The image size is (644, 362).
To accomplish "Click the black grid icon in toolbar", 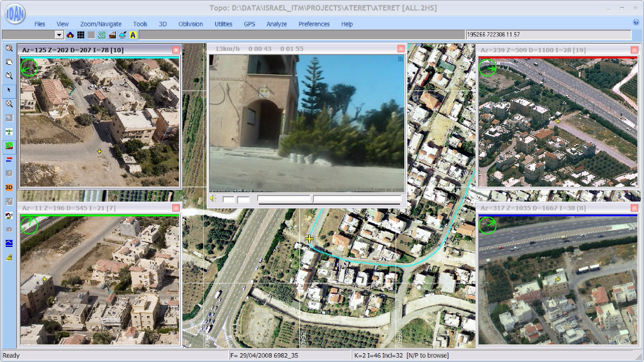I will tap(80, 35).
